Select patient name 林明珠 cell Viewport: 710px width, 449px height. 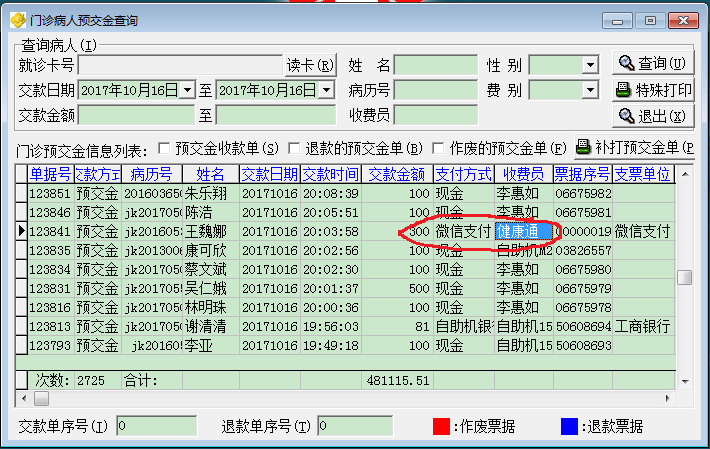tap(211, 308)
